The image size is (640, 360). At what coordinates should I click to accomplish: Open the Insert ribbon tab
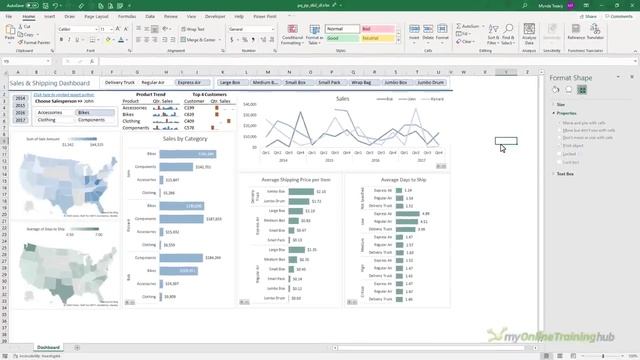click(x=49, y=16)
